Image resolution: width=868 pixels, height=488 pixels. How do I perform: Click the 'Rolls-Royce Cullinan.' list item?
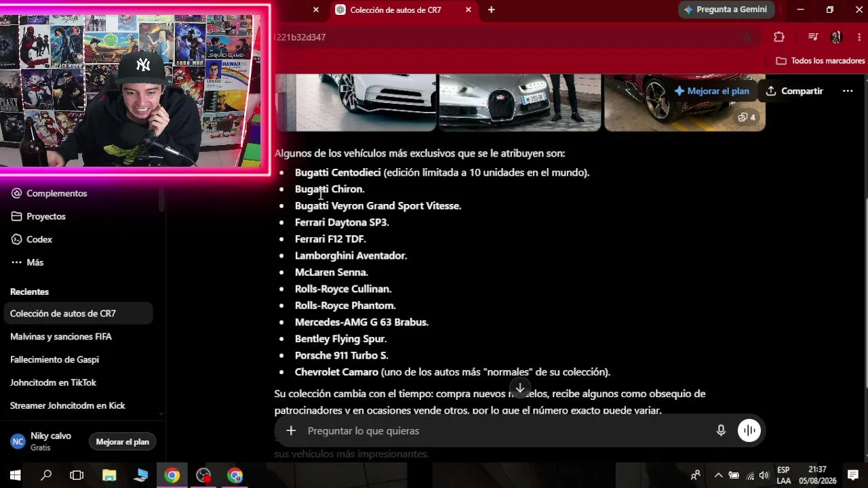click(343, 289)
